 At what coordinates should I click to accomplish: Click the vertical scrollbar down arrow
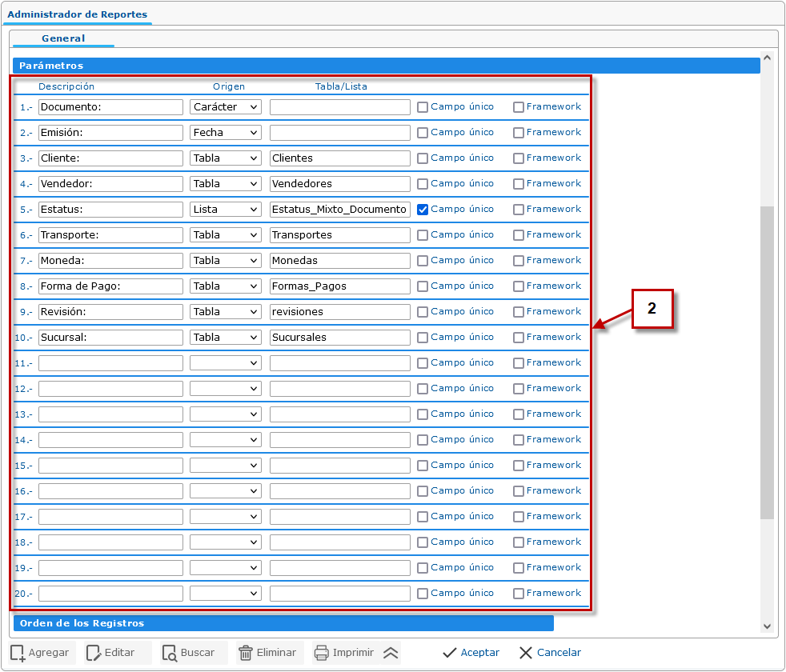(x=767, y=627)
